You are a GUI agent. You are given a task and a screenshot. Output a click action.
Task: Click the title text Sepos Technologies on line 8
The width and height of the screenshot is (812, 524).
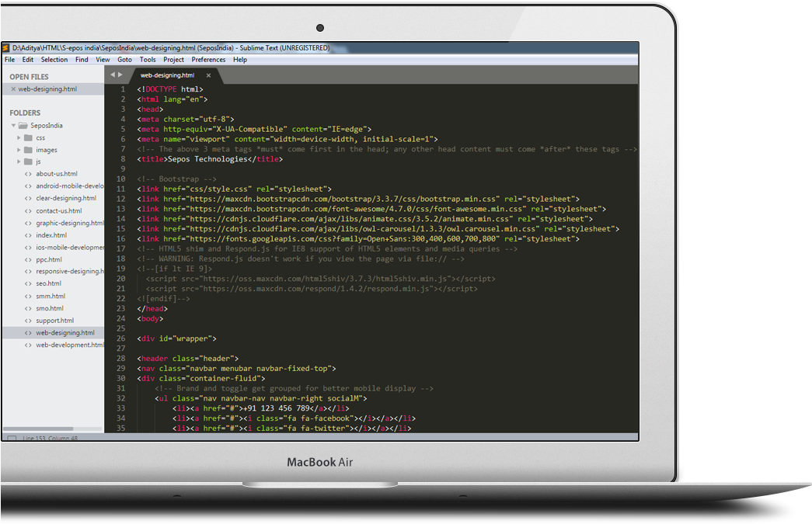(207, 159)
